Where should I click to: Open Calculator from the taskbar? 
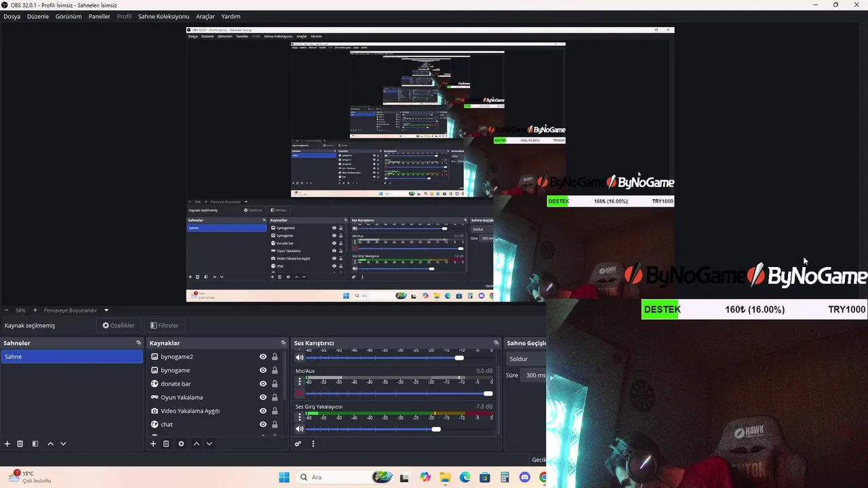(505, 477)
